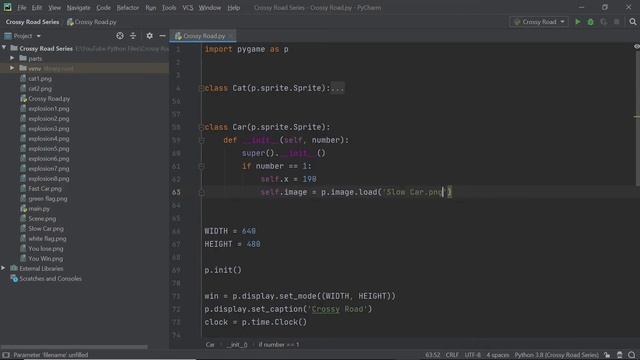Fold the Car class gutter marker
This screenshot has width=640, height=360.
201,127
